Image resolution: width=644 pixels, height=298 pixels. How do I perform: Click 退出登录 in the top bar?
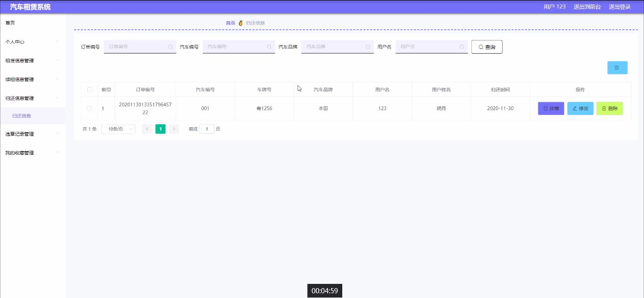(619, 7)
